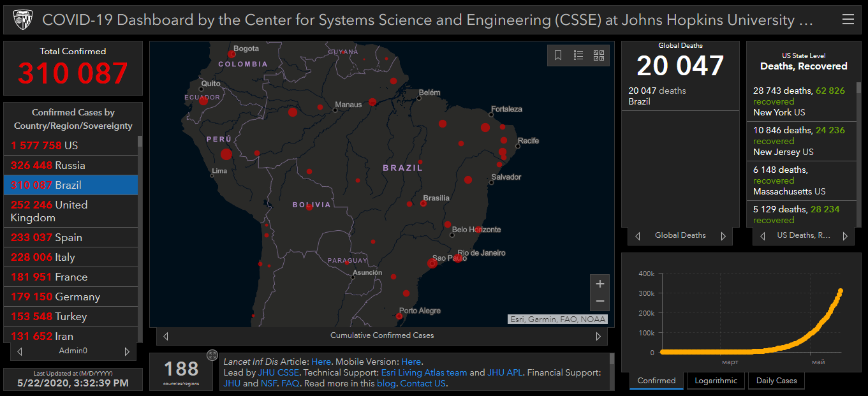Click left arrow beside US Deaths footer
This screenshot has width=868, height=396.
762,236
